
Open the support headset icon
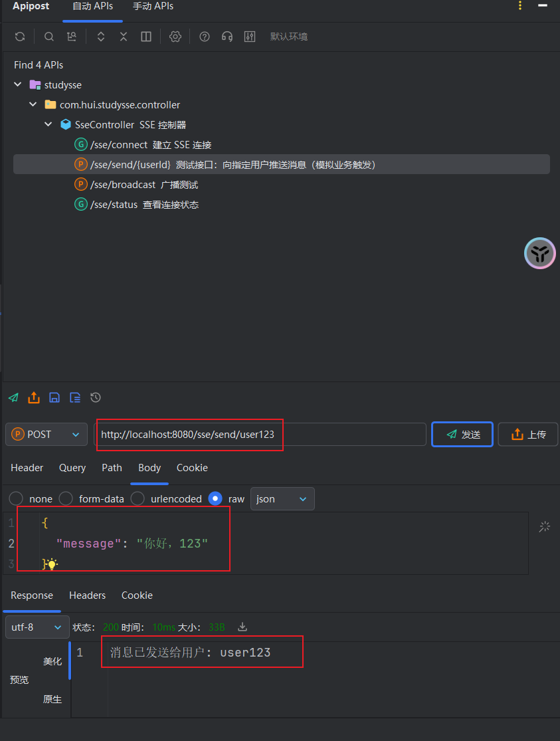[x=227, y=37]
